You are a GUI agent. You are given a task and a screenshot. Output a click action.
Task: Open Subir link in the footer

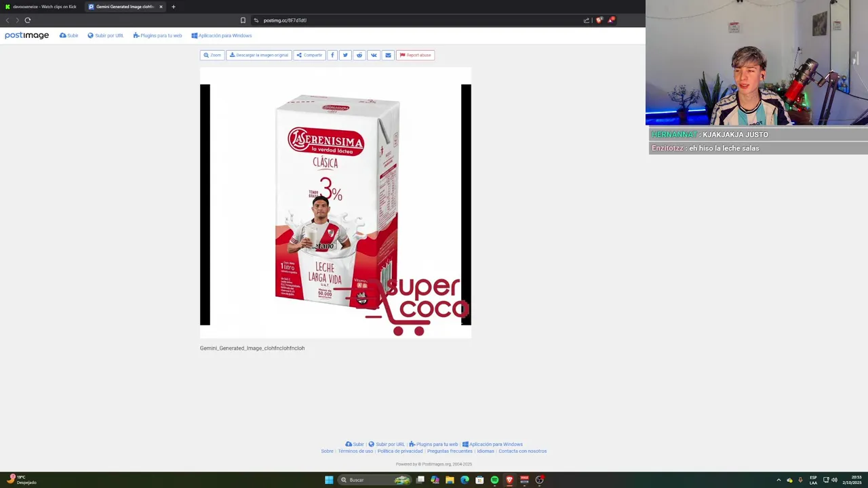click(355, 445)
